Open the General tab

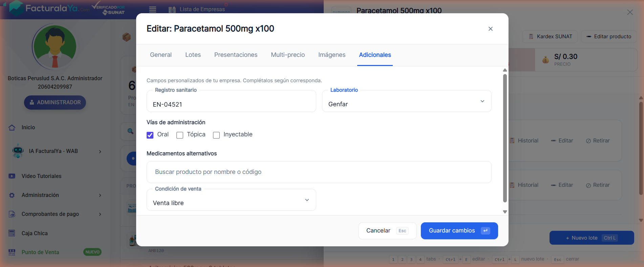tap(161, 55)
